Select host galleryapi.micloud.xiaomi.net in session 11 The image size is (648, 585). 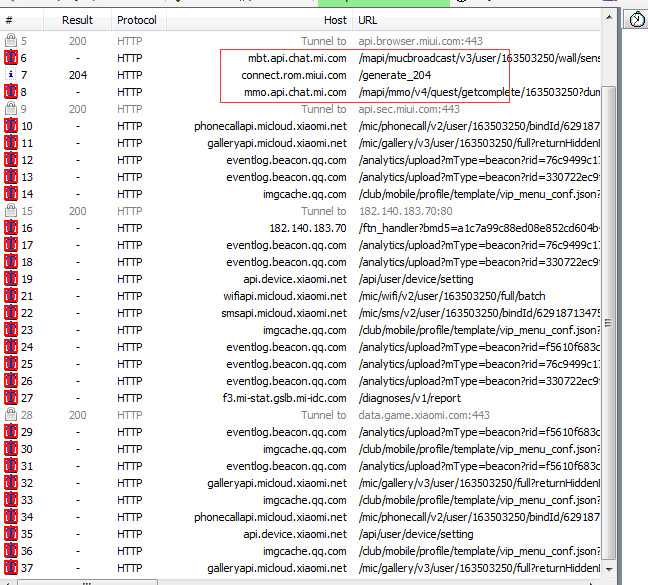pyautogui.click(x=277, y=143)
